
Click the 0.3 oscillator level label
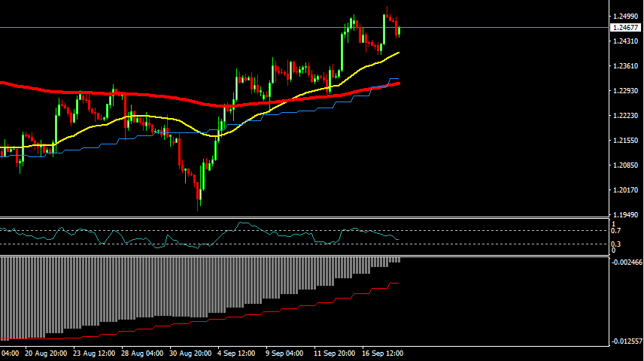coord(615,244)
